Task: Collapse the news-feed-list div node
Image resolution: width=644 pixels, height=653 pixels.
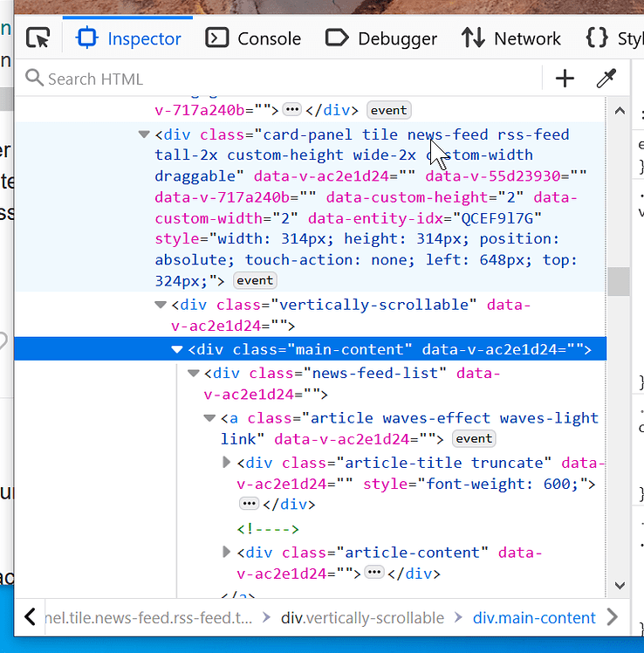Action: [193, 373]
